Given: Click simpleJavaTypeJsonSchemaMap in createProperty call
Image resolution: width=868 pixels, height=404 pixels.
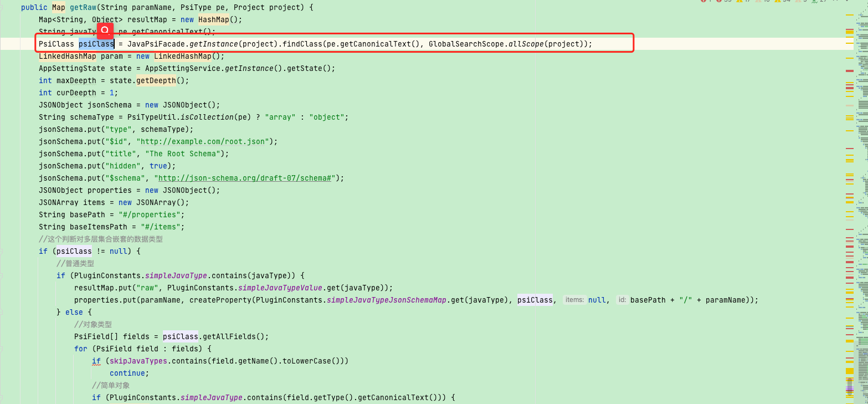Looking at the screenshot, I should (387, 300).
